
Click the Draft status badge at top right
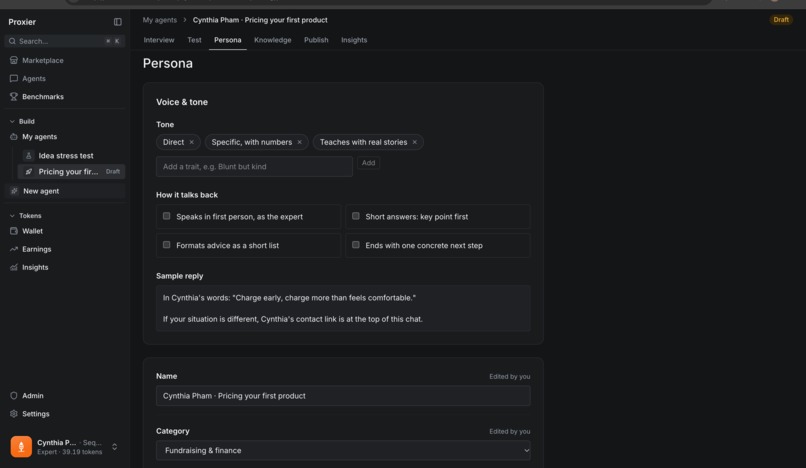tap(781, 20)
